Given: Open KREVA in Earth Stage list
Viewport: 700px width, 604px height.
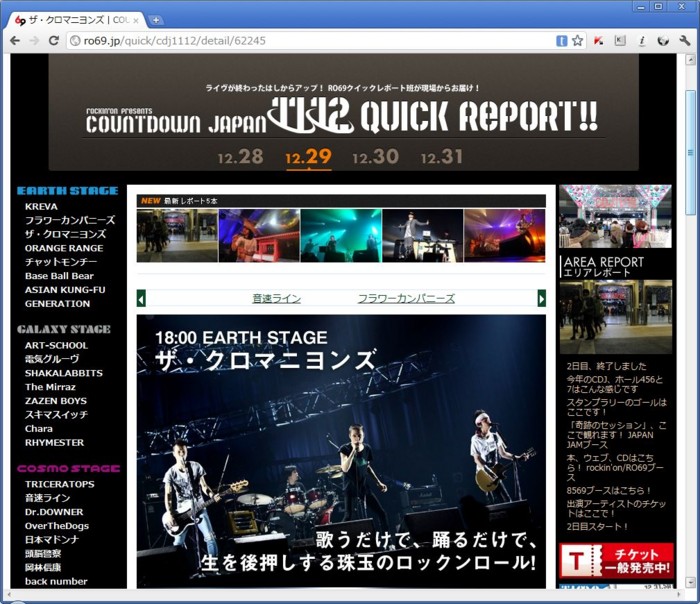Looking at the screenshot, I should pyautogui.click(x=41, y=207).
